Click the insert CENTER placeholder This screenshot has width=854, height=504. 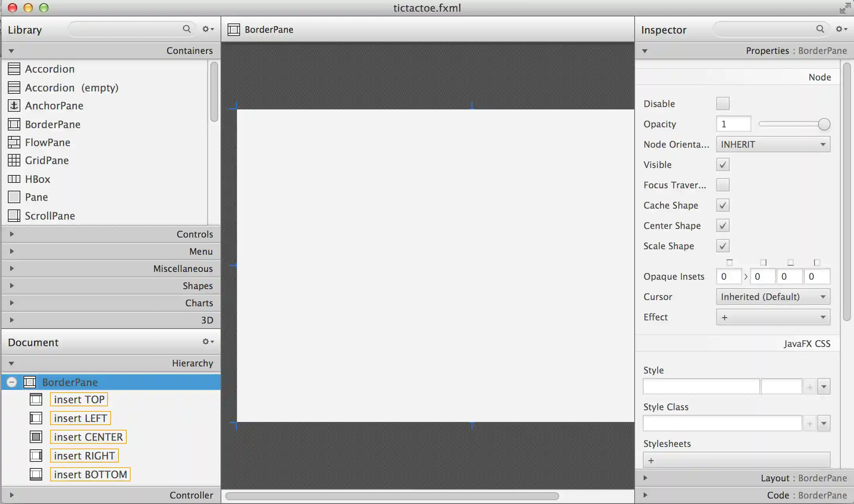coord(88,437)
